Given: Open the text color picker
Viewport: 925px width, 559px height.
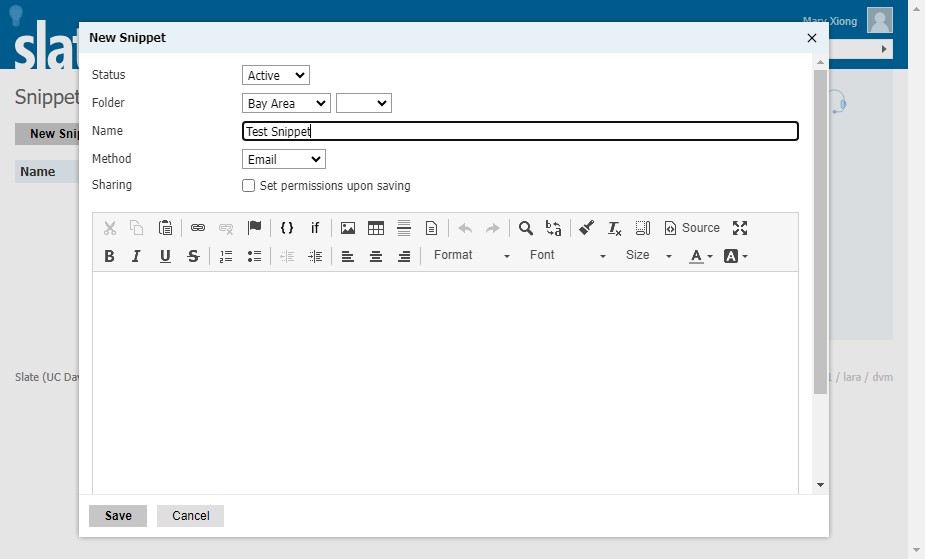Looking at the screenshot, I should [x=700, y=256].
